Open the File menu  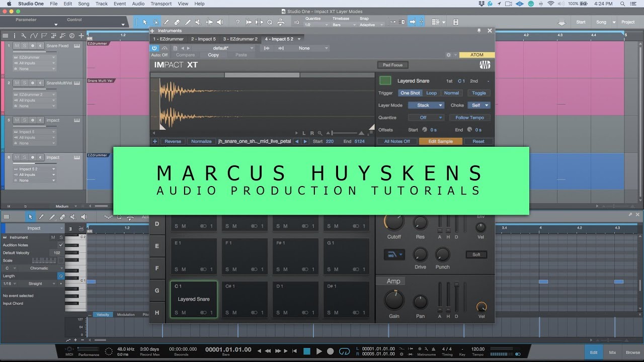53,4
